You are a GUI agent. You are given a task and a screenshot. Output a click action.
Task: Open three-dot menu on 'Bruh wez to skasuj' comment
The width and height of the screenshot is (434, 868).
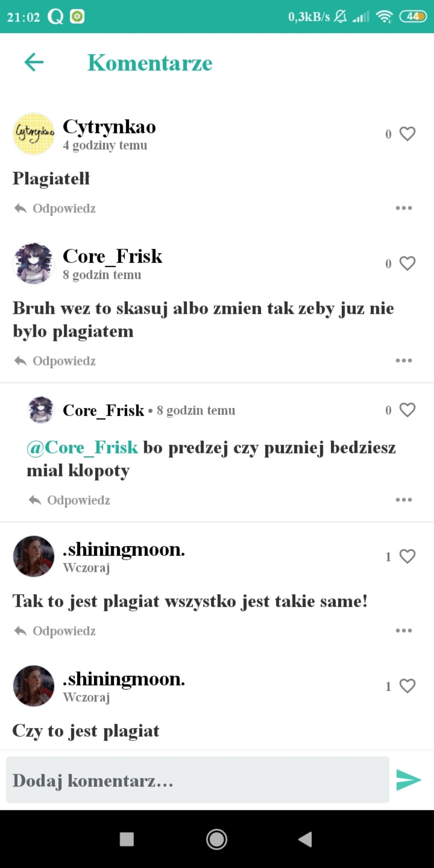404,360
